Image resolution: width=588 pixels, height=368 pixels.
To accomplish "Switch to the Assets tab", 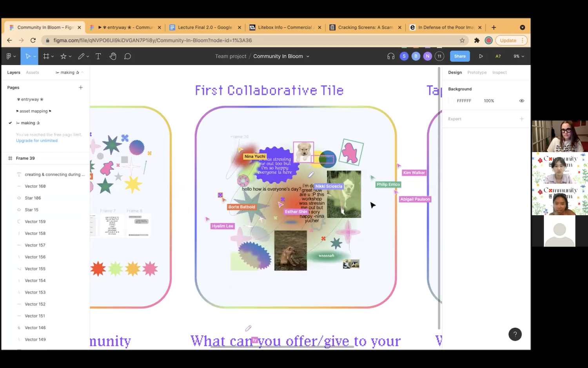I will coord(33,73).
